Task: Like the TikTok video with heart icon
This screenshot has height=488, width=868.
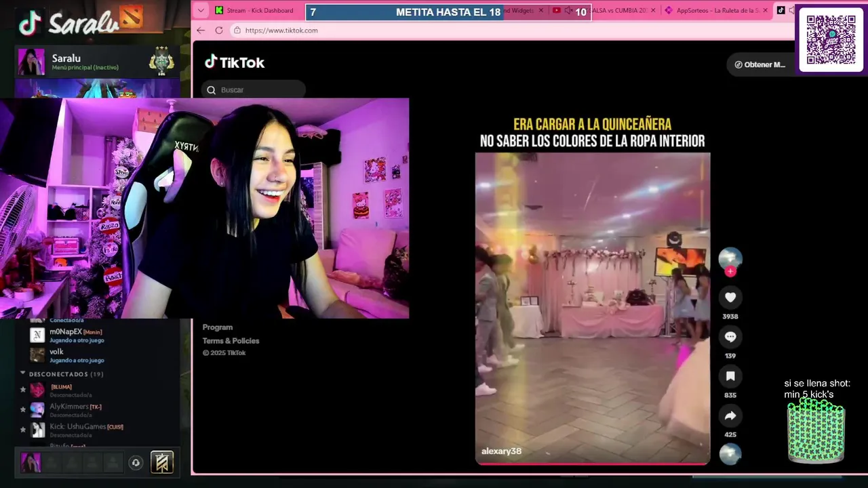Action: tap(730, 298)
